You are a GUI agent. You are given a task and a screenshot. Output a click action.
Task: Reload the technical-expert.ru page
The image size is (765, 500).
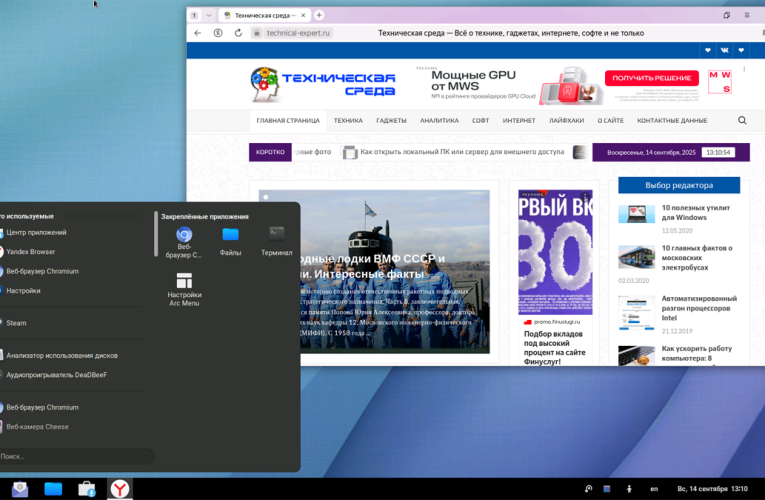click(x=238, y=33)
